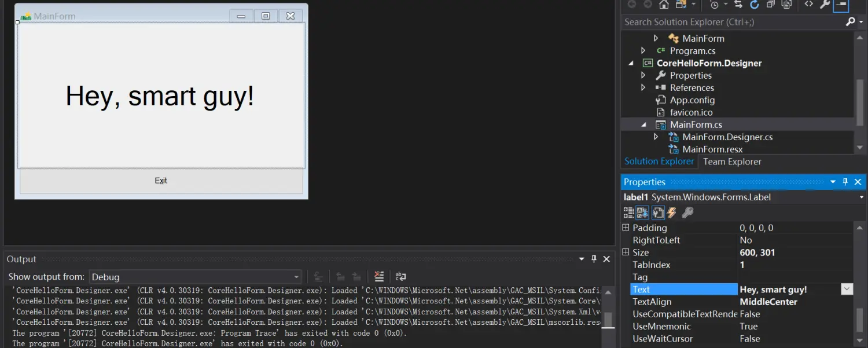Switch to the Solution Explorer tab
Image resolution: width=868 pixels, height=348 pixels.
click(x=659, y=162)
